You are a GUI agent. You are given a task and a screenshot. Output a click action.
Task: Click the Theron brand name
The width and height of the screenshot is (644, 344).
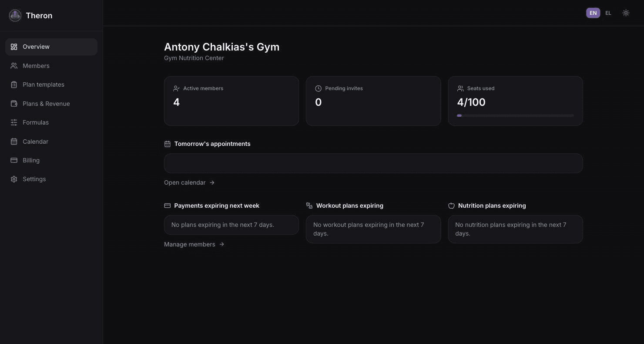point(39,16)
